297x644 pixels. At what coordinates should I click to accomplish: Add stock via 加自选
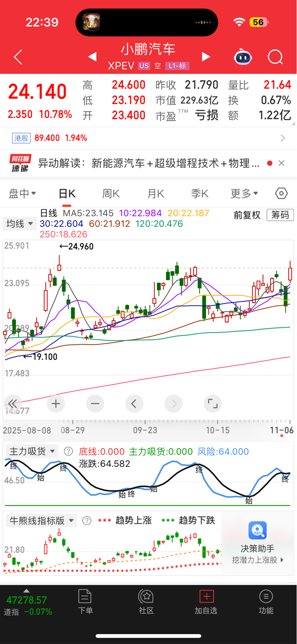pyautogui.click(x=206, y=602)
